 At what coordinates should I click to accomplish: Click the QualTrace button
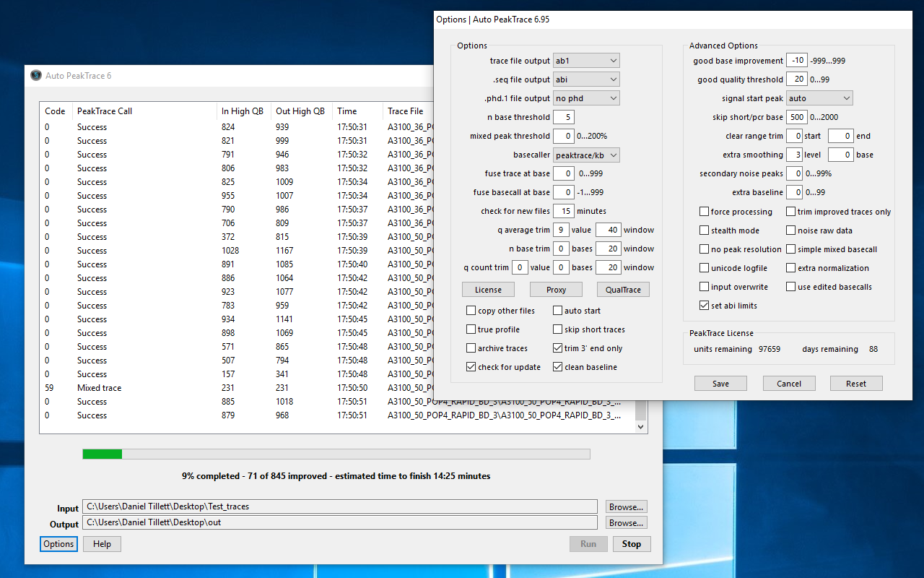[623, 290]
